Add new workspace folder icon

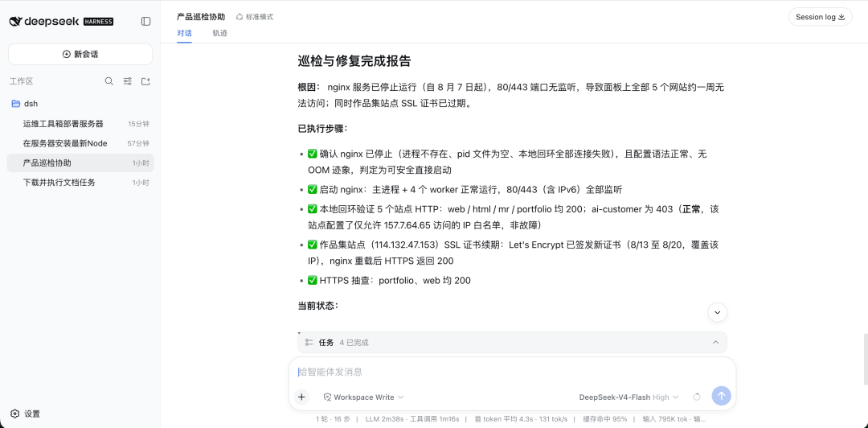coord(145,81)
